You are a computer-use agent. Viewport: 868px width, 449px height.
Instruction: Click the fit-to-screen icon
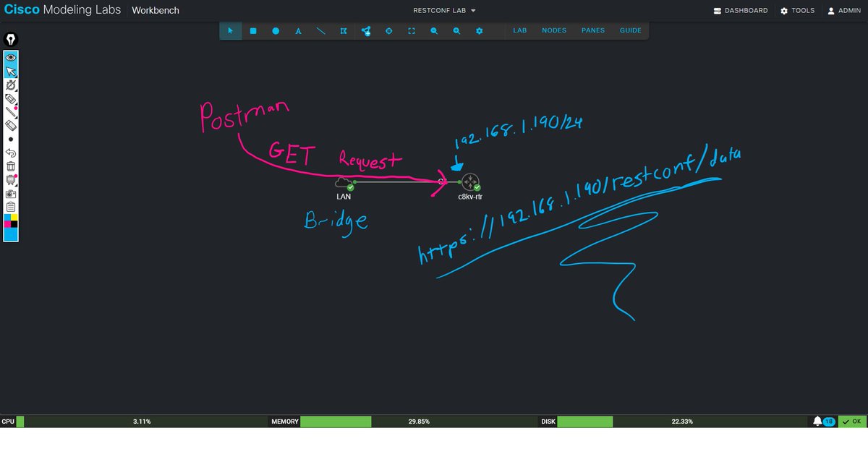coord(411,31)
